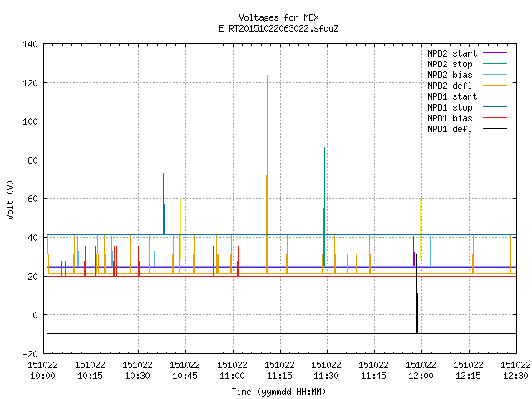Click the 'NPD1 stop' legend label
The image size is (532, 399).
(x=450, y=107)
